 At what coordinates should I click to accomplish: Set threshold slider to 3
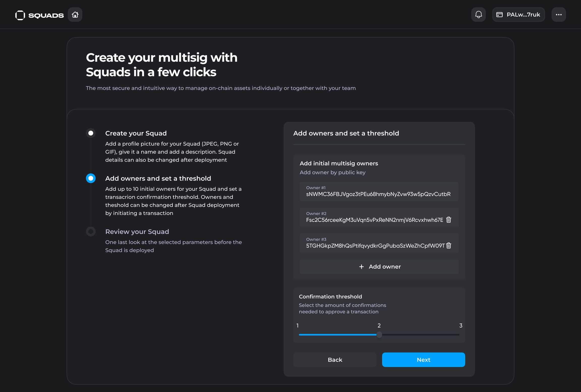pos(459,335)
